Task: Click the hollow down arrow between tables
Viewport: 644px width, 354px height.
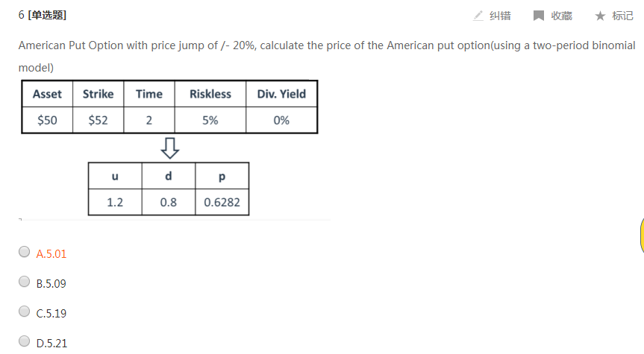Action: [171, 148]
